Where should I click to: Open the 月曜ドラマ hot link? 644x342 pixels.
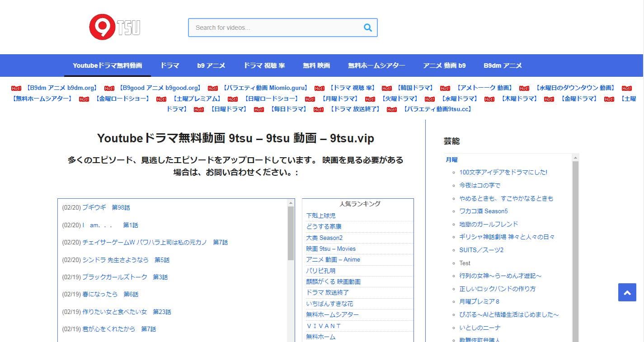click(340, 98)
